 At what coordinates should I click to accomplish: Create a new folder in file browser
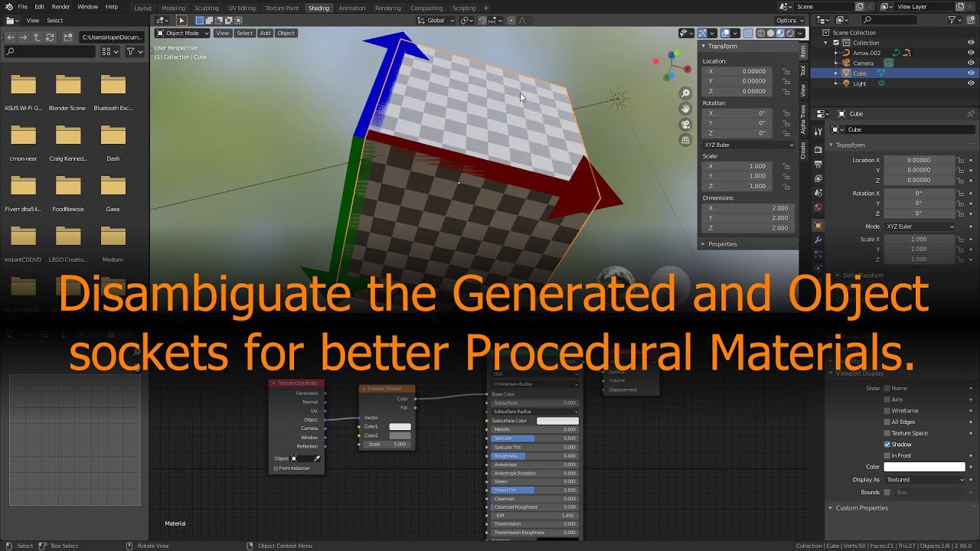coord(68,37)
